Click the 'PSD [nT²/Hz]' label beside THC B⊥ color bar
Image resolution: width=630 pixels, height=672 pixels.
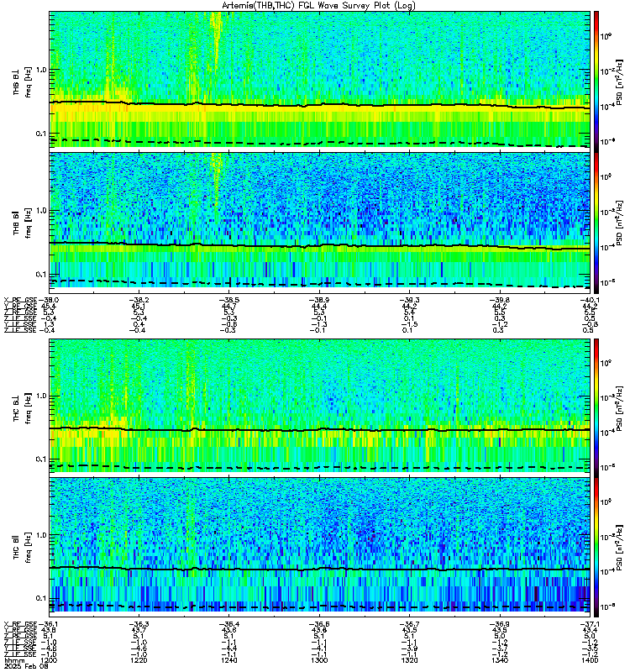coord(620,408)
